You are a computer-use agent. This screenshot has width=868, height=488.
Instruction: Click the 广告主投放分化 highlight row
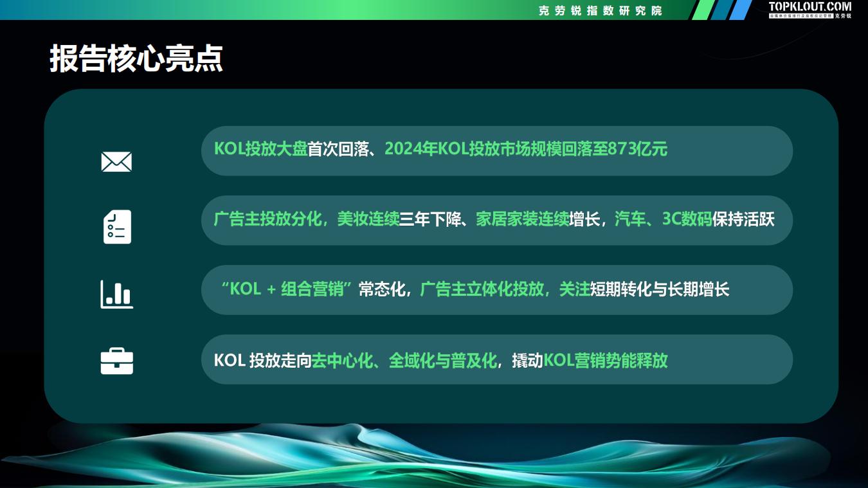pos(497,220)
